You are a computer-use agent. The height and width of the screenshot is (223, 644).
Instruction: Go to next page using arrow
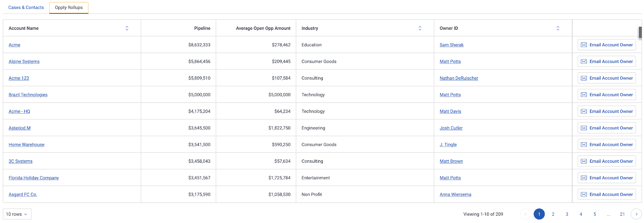[x=636, y=214]
